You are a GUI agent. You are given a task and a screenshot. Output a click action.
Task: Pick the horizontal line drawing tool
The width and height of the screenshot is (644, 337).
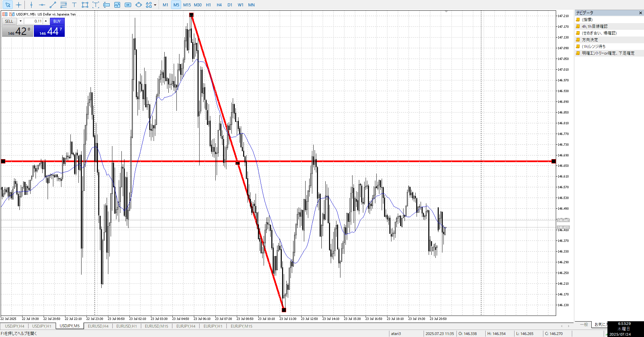tap(42, 5)
